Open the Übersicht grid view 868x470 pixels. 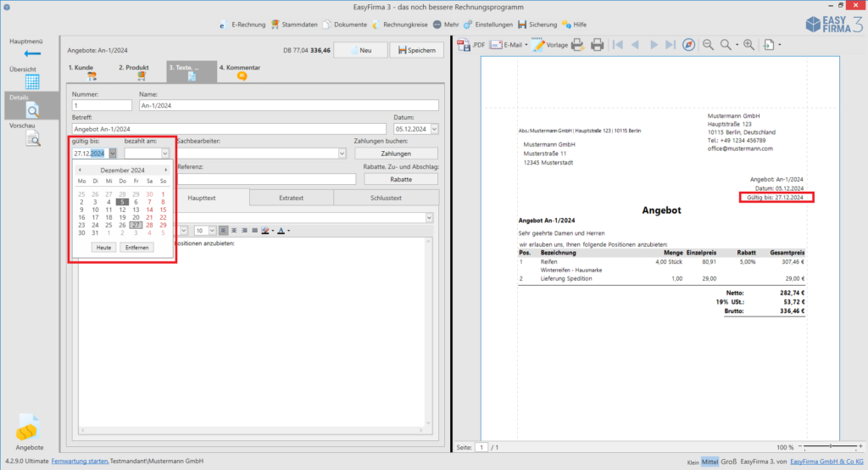32,81
